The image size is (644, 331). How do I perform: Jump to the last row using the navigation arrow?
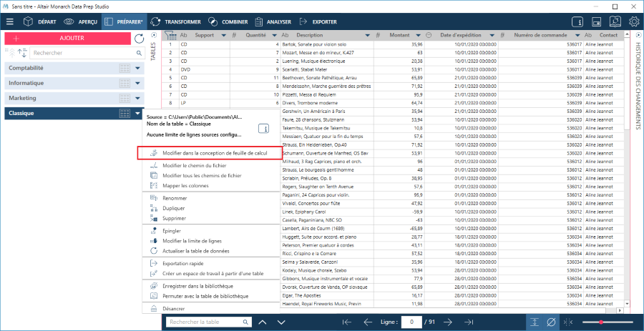click(469, 322)
